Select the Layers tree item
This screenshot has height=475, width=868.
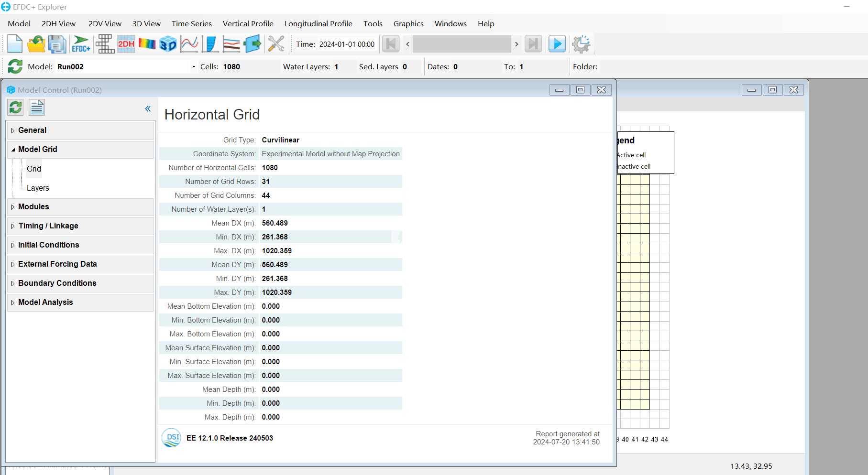[x=38, y=188]
